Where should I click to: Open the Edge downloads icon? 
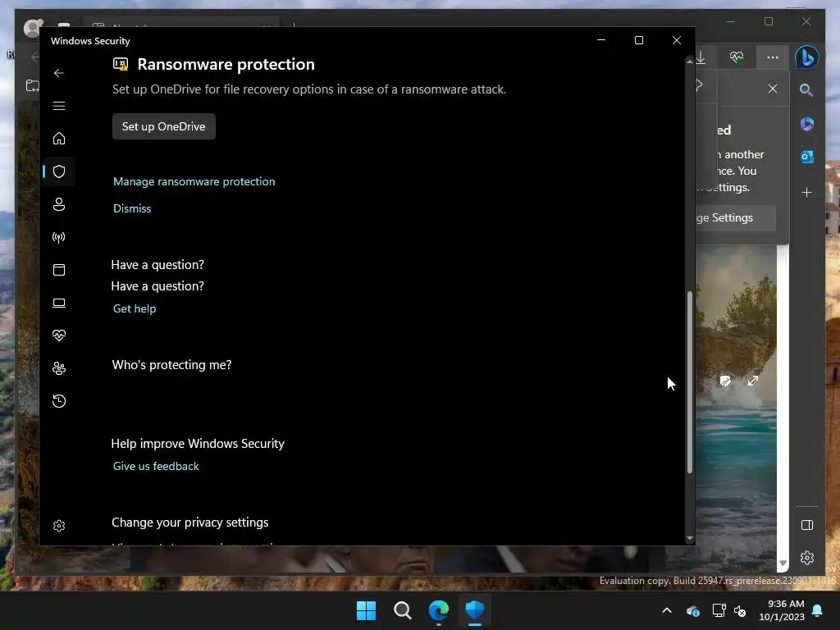(701, 57)
